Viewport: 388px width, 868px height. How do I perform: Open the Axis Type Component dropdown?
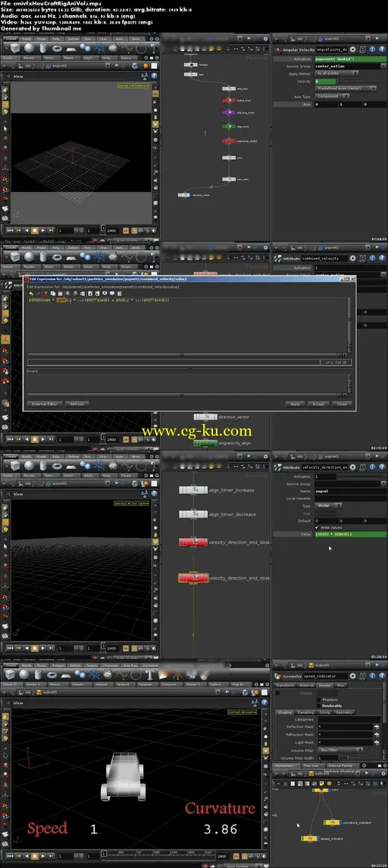[x=333, y=96]
